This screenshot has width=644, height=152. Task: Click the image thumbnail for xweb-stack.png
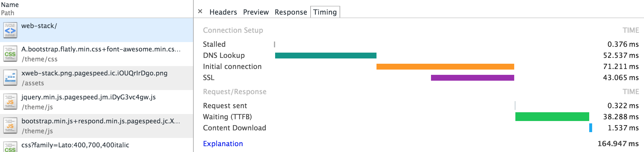10,78
